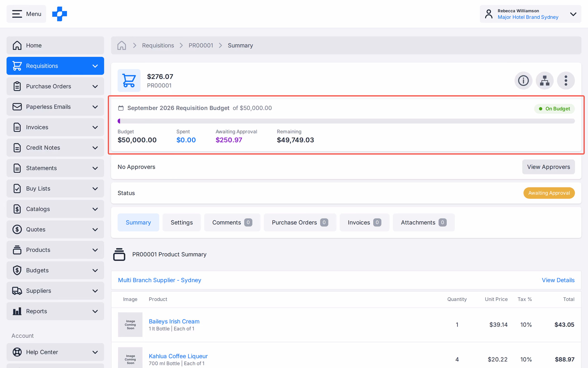
Task: Click the Quotes dollar circle icon
Action: pos(17,229)
